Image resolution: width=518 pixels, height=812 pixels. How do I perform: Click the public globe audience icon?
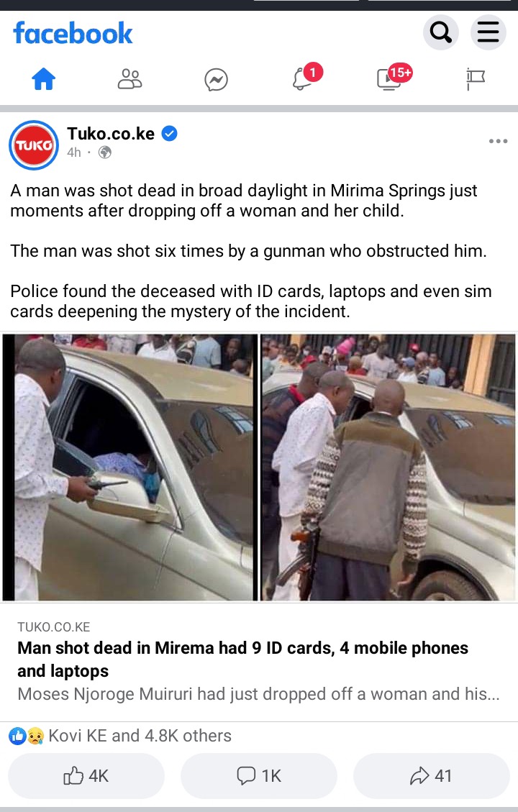[x=104, y=152]
